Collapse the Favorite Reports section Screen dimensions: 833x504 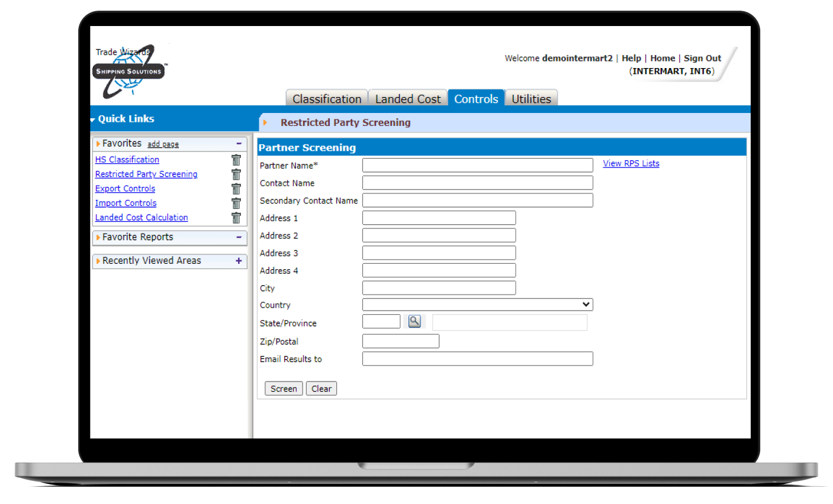(239, 237)
